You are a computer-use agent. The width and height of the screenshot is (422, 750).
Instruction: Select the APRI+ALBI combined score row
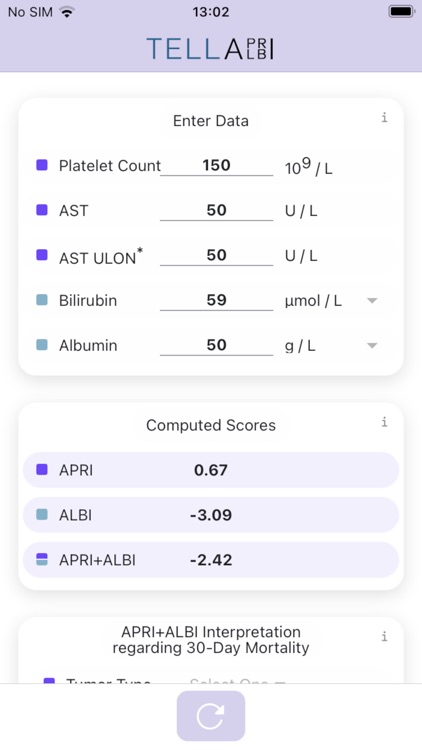[x=211, y=560]
